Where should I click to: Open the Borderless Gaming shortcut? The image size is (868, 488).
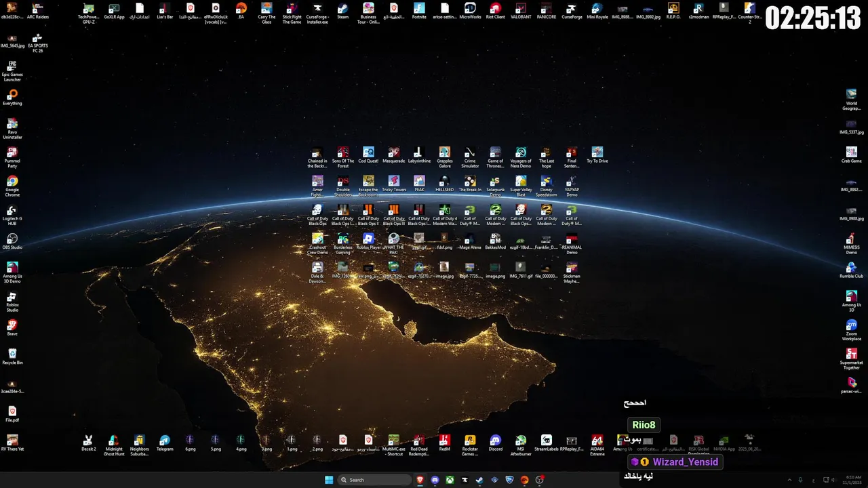click(x=343, y=243)
